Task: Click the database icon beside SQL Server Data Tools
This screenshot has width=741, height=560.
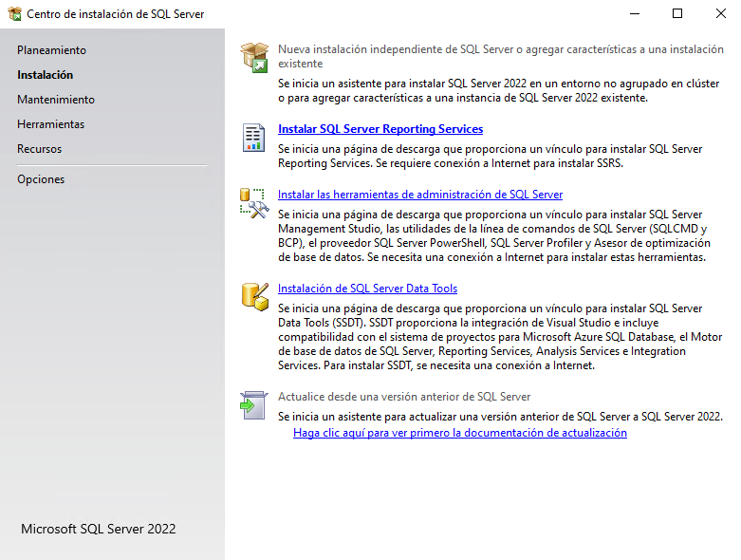Action: point(253,297)
